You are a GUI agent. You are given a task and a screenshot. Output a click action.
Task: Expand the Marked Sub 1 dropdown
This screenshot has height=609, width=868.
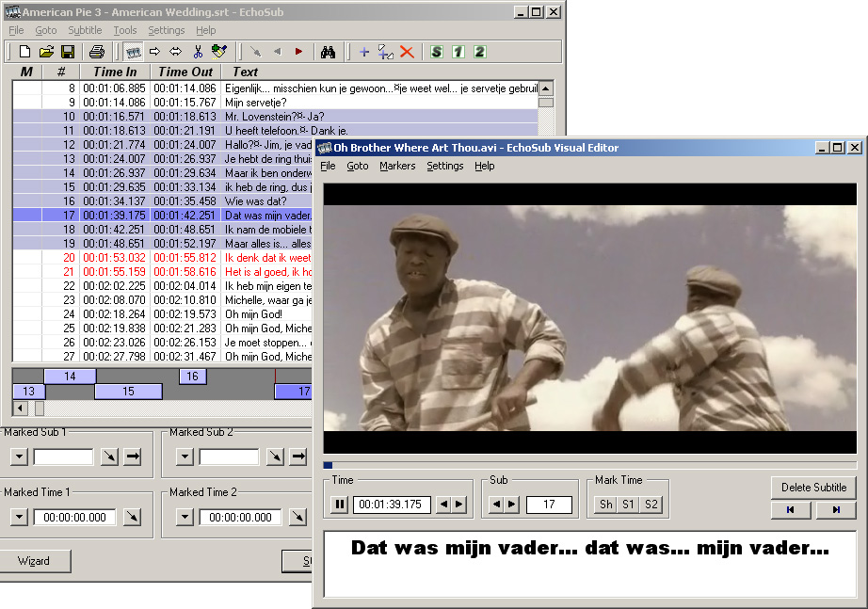[x=20, y=457]
